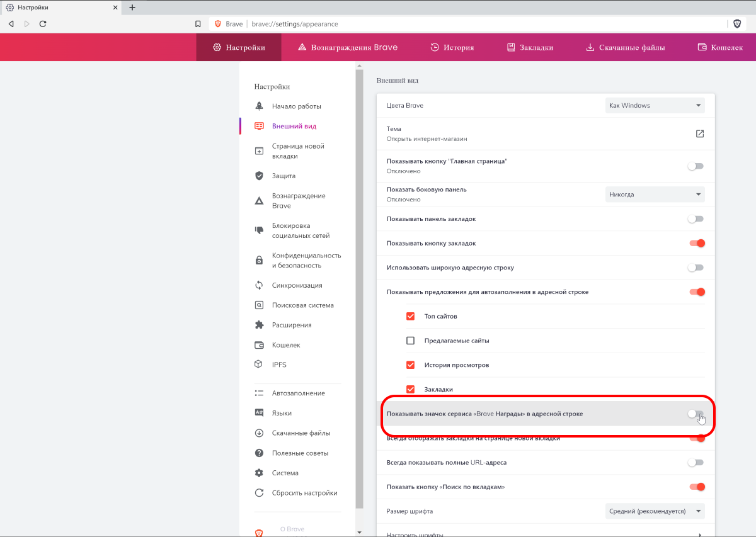Click the Система gear icon

pyautogui.click(x=259, y=473)
